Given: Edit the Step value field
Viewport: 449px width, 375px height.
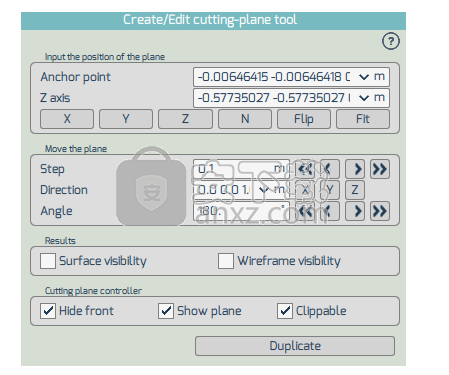Looking at the screenshot, I should [241, 169].
